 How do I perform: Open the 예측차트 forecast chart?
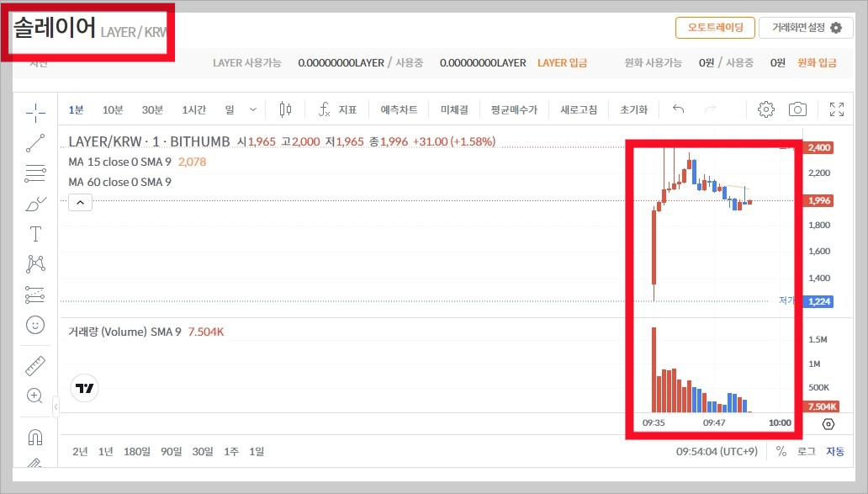(x=399, y=109)
